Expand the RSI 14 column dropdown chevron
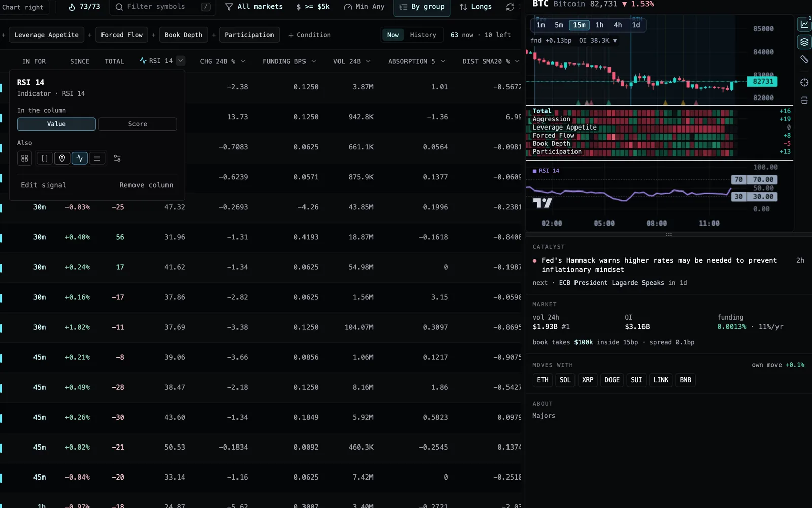The image size is (812, 508). [x=180, y=61]
